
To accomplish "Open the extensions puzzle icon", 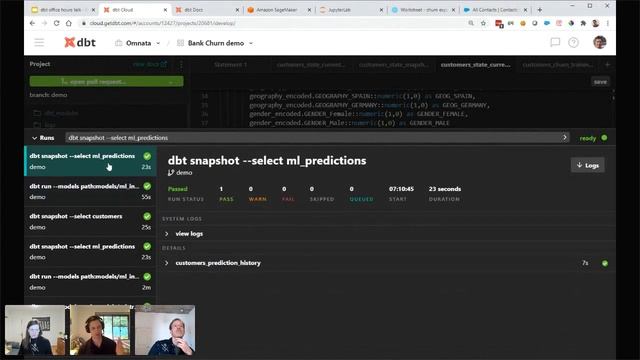I will tap(583, 23).
